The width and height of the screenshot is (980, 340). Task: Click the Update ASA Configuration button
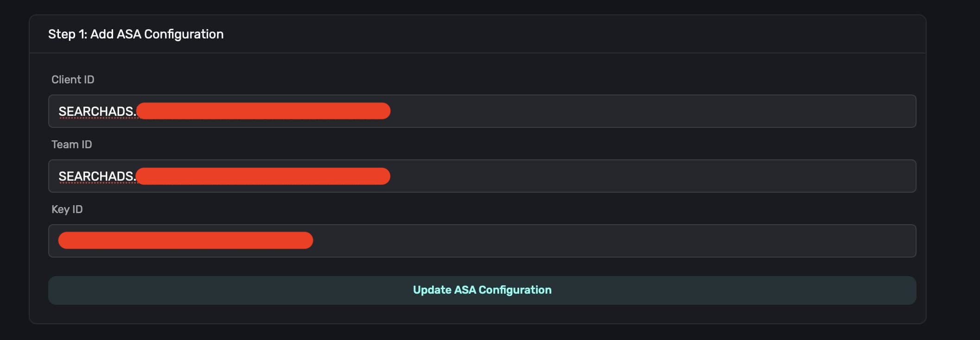tap(482, 290)
